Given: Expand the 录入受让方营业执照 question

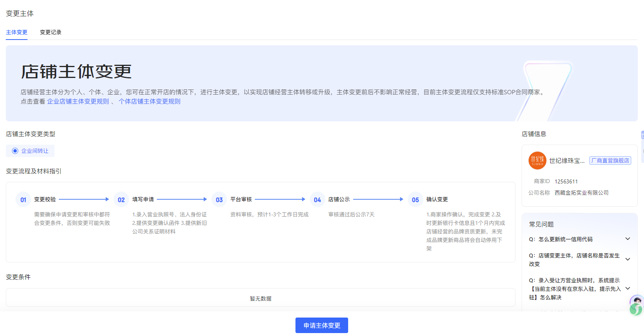Looking at the screenshot, I should (x=627, y=288).
